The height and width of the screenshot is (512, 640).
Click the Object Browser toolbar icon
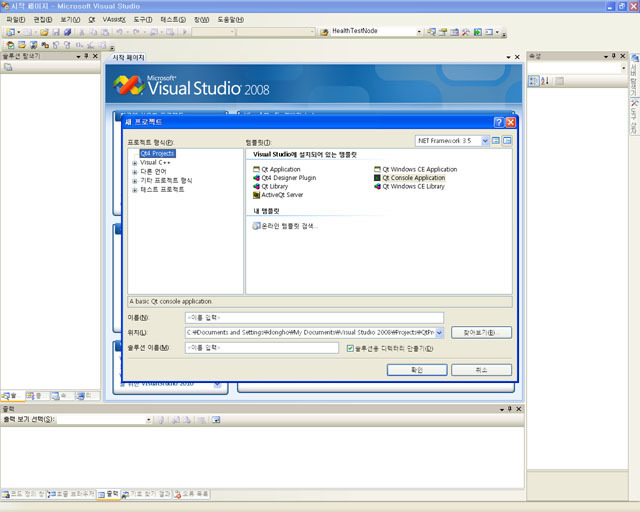(x=454, y=32)
